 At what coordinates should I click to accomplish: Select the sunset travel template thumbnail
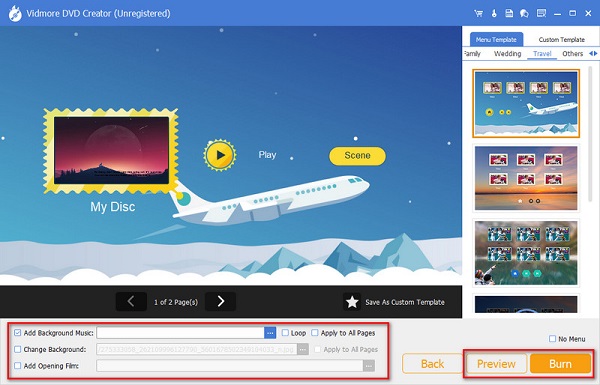coord(526,178)
